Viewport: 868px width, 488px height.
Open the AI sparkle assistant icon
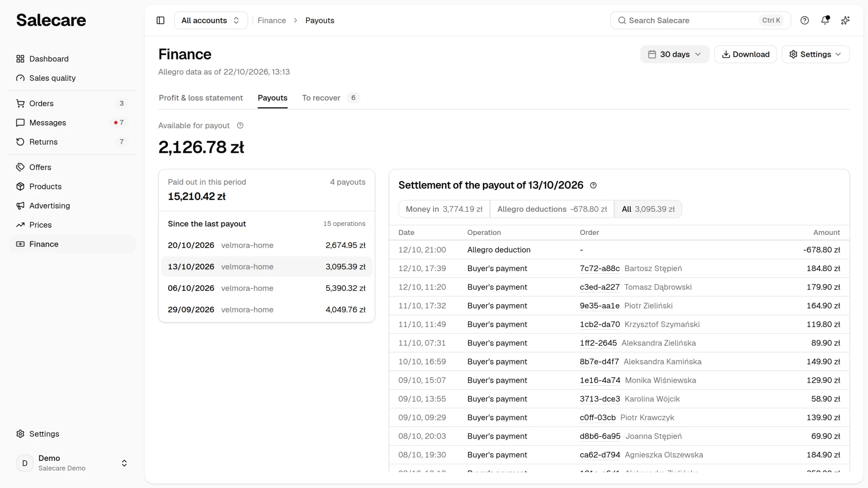click(x=845, y=20)
